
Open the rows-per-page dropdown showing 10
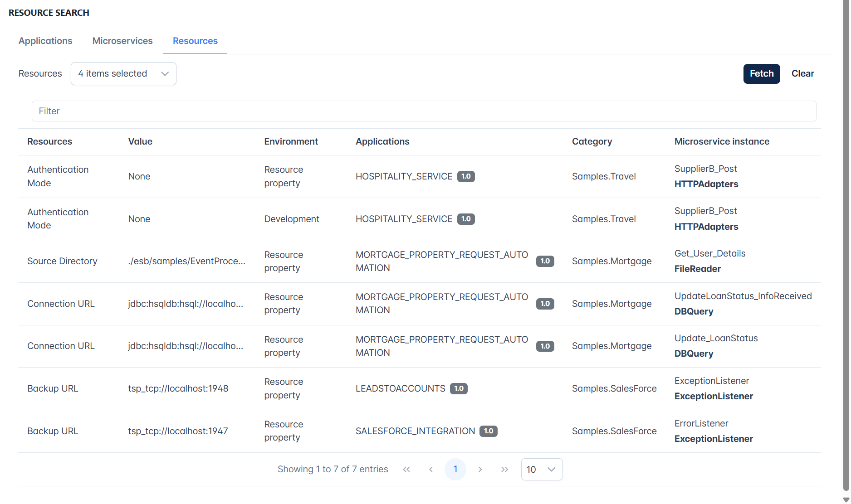click(x=542, y=470)
